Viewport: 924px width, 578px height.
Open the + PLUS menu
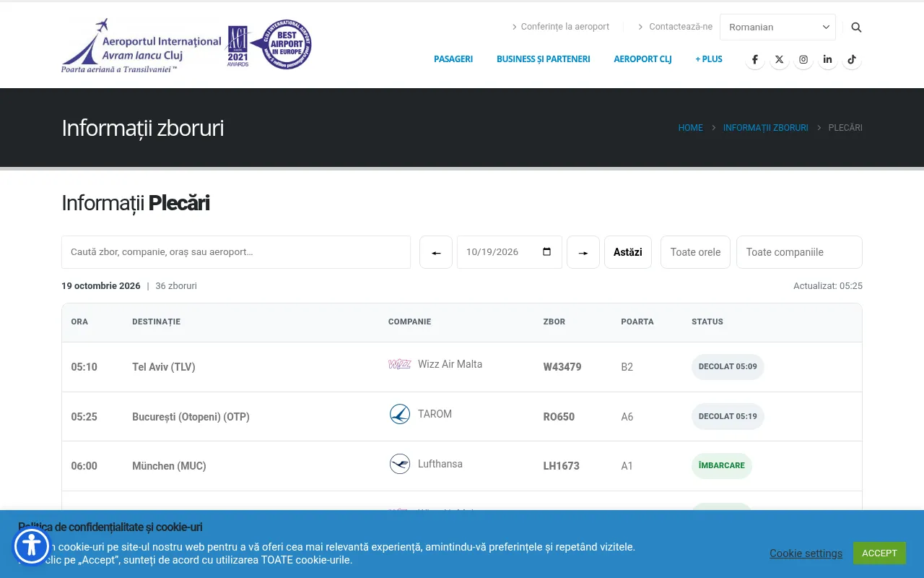coord(709,59)
